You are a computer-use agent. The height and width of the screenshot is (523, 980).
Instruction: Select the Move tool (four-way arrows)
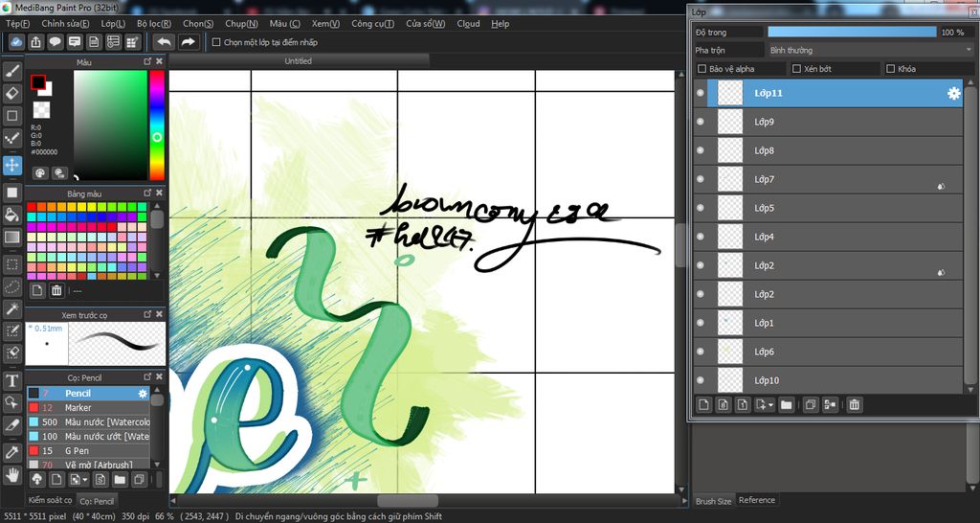tap(11, 166)
